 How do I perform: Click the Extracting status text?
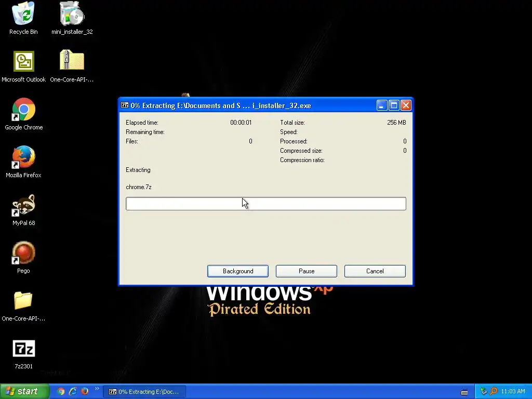point(138,170)
